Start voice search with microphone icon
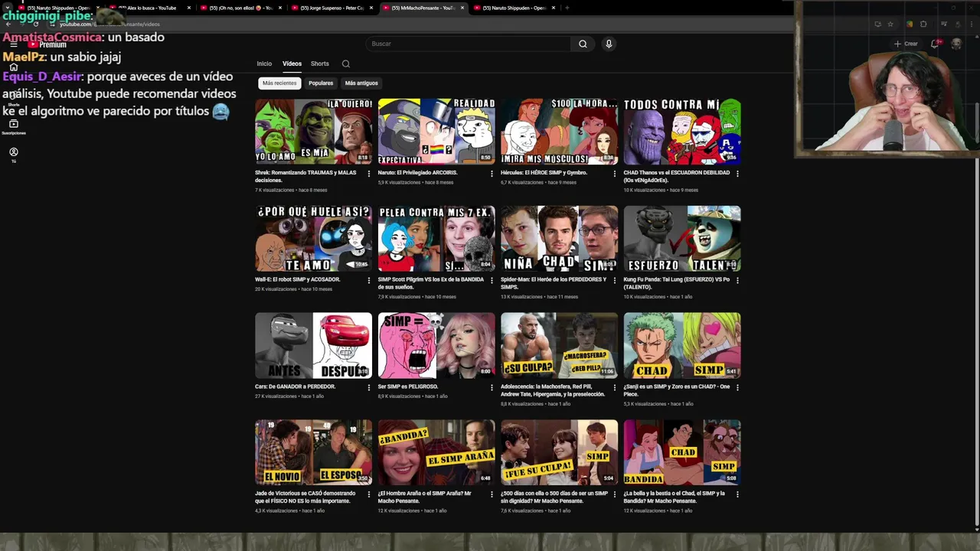The height and width of the screenshot is (551, 980). coord(609,44)
